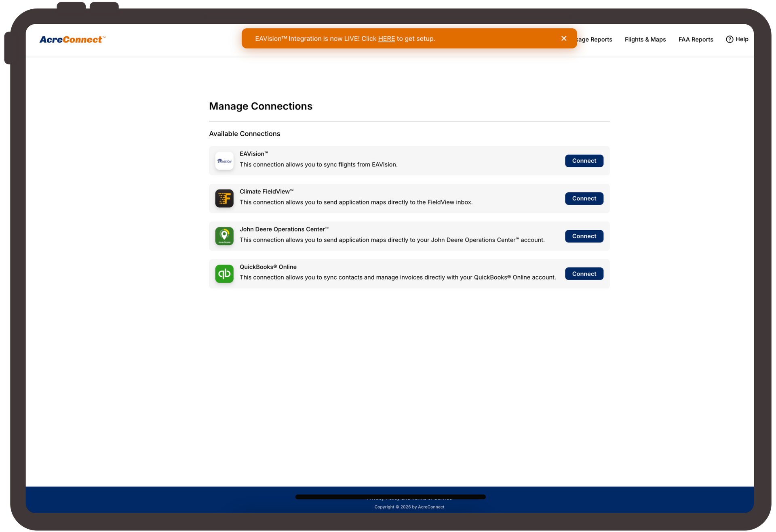This screenshot has width=776, height=532.
Task: Click the QuickBooks Online logo icon
Action: tap(224, 273)
